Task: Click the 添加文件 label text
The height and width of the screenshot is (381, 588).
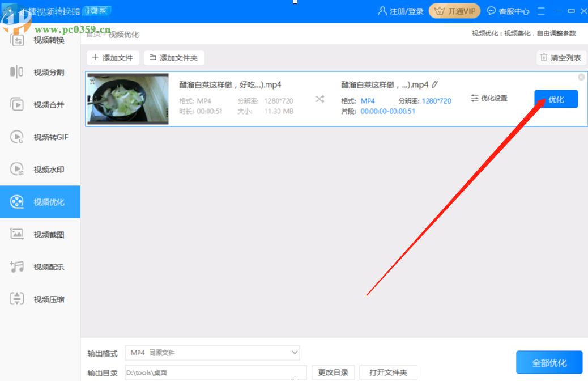Action: [x=118, y=58]
